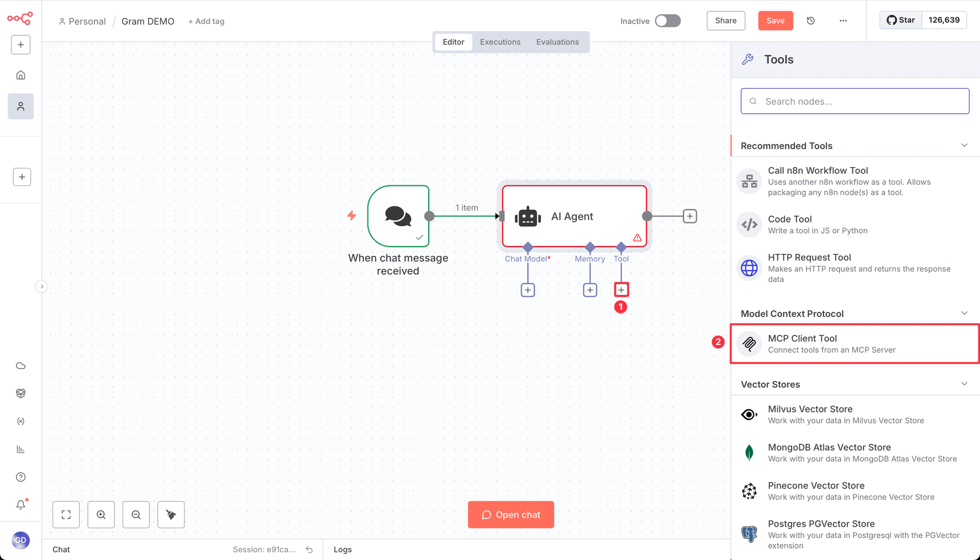Click the add Tool plus under AI Agent
The width and height of the screenshot is (980, 560).
pyautogui.click(x=621, y=289)
